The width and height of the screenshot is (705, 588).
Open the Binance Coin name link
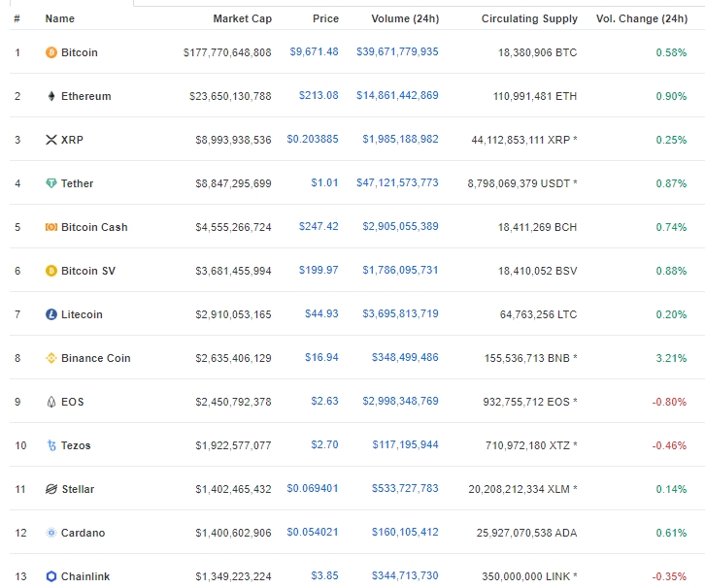96,358
